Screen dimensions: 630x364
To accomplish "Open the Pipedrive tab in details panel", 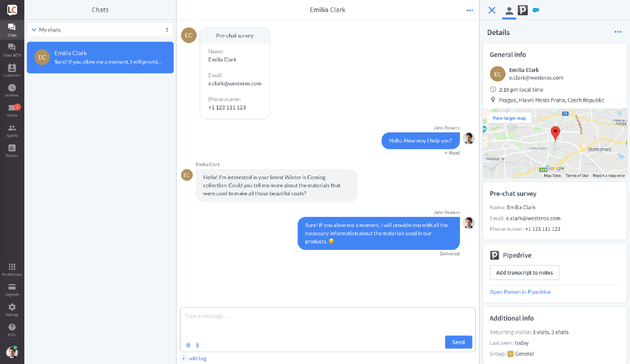I will coord(522,10).
